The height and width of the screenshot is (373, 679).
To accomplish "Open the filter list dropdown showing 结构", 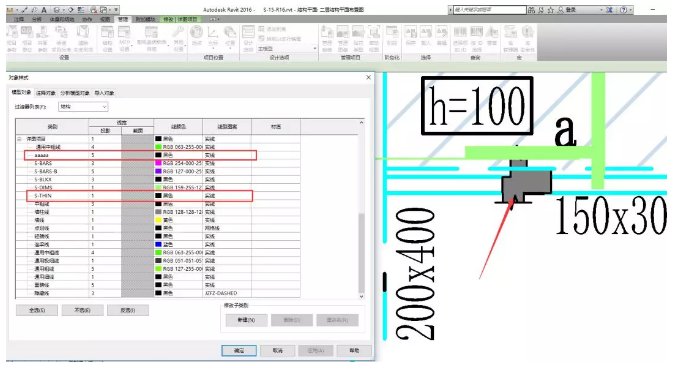I will pyautogui.click(x=83, y=107).
